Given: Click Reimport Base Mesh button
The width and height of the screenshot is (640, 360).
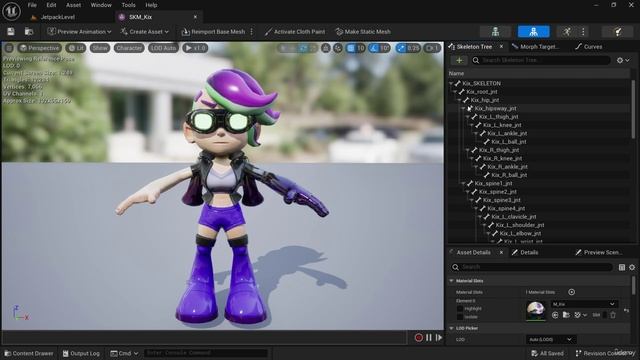Looking at the screenshot, I should click(x=213, y=31).
